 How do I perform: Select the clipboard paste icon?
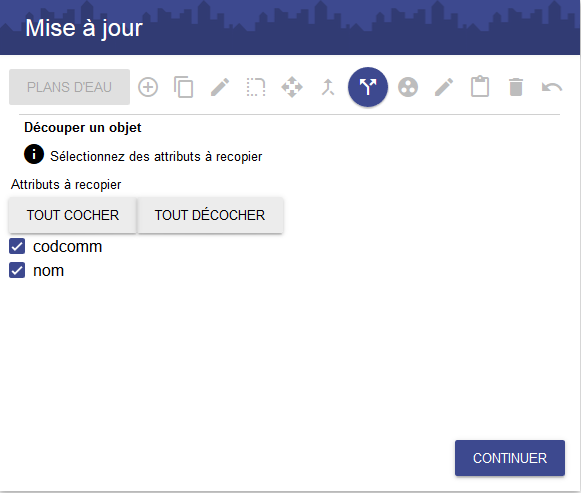point(480,86)
